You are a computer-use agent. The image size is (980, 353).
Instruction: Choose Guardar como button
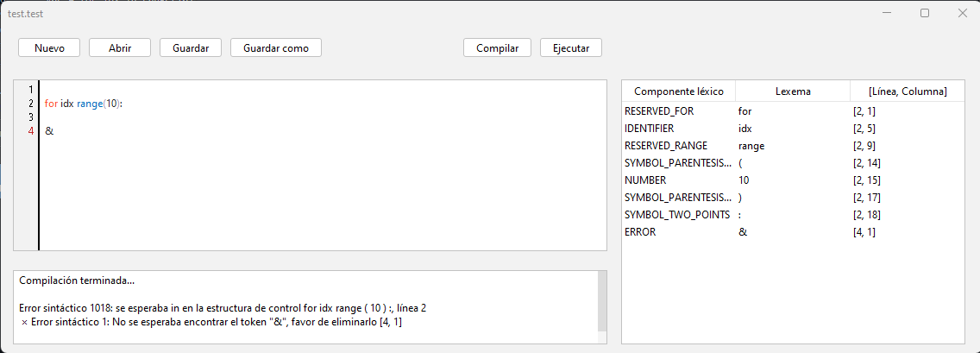276,47
